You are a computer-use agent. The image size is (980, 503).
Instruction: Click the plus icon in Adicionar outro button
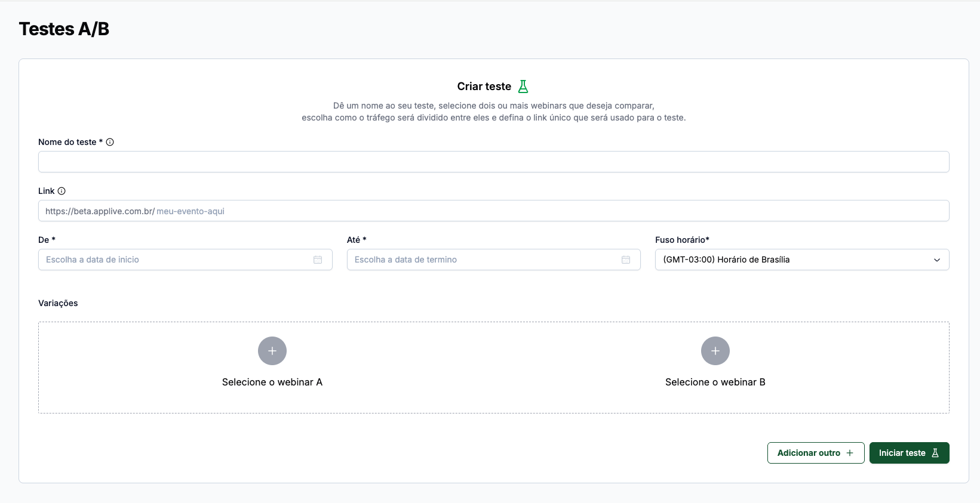coord(850,453)
